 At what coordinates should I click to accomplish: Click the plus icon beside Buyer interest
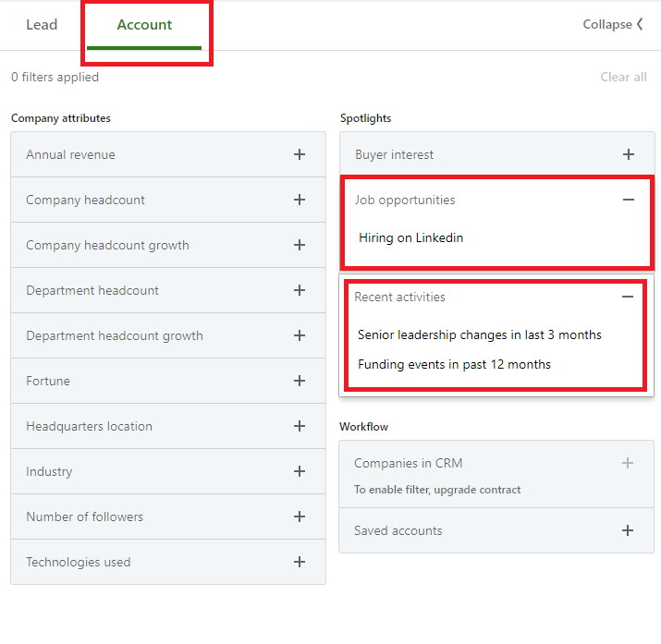pyautogui.click(x=628, y=154)
